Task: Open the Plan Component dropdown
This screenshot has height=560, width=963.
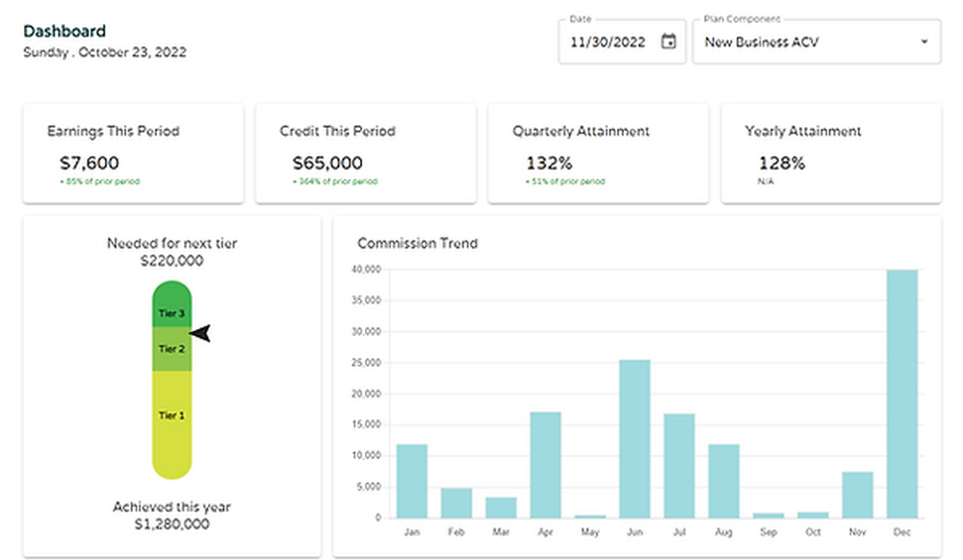Action: coord(817,41)
